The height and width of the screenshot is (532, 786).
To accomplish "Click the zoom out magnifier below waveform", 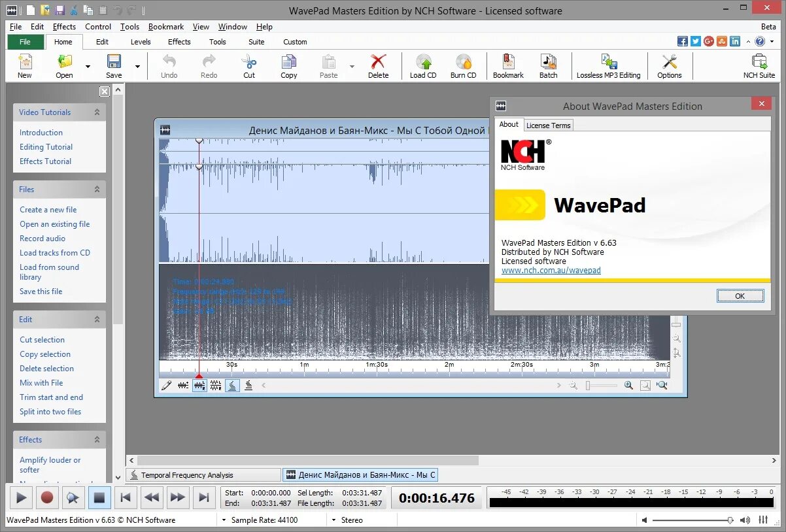I will pyautogui.click(x=573, y=386).
